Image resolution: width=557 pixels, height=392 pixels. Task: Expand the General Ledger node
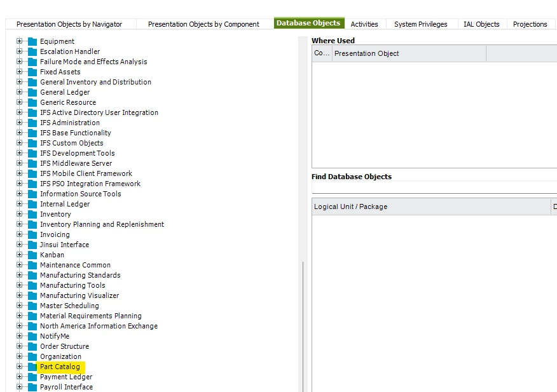20,92
